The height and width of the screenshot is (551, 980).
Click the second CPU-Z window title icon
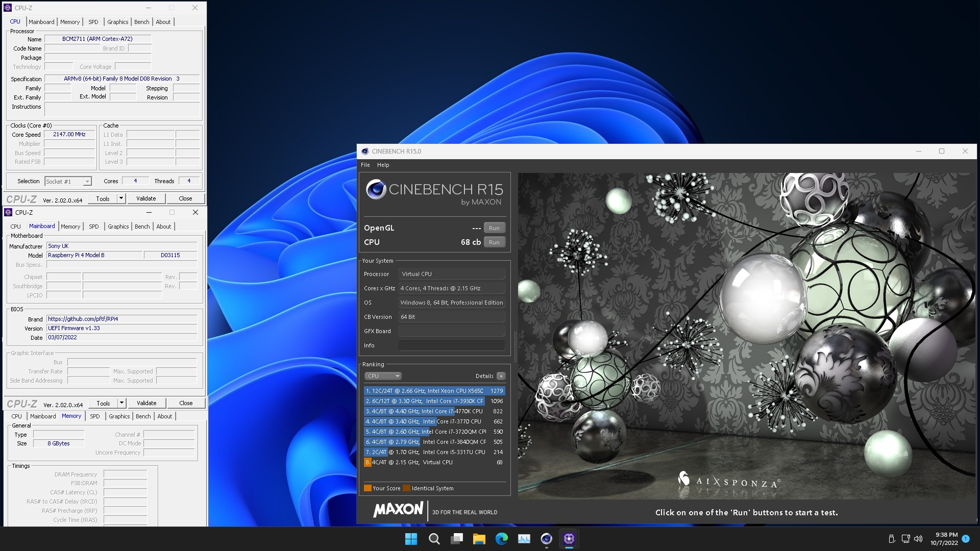(8, 212)
